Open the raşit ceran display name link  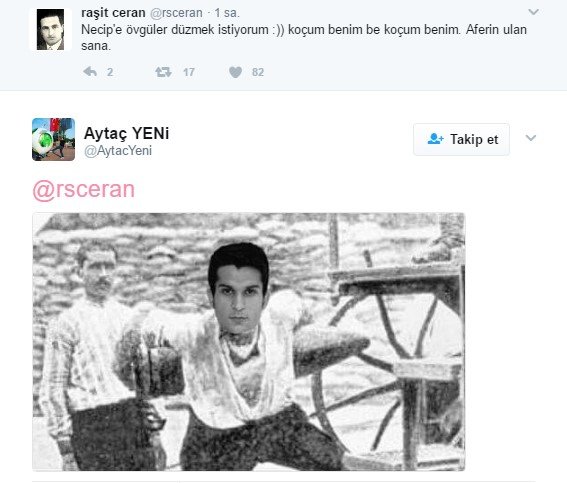pos(113,13)
